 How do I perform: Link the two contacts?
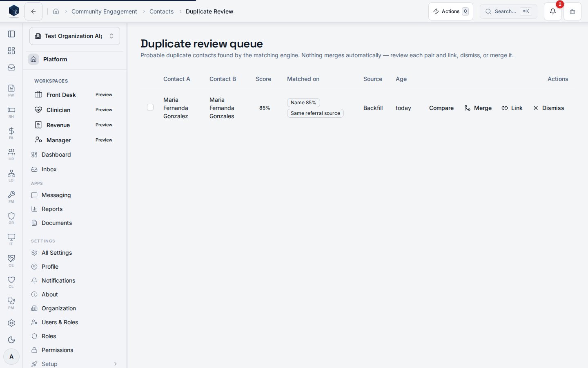coord(512,108)
